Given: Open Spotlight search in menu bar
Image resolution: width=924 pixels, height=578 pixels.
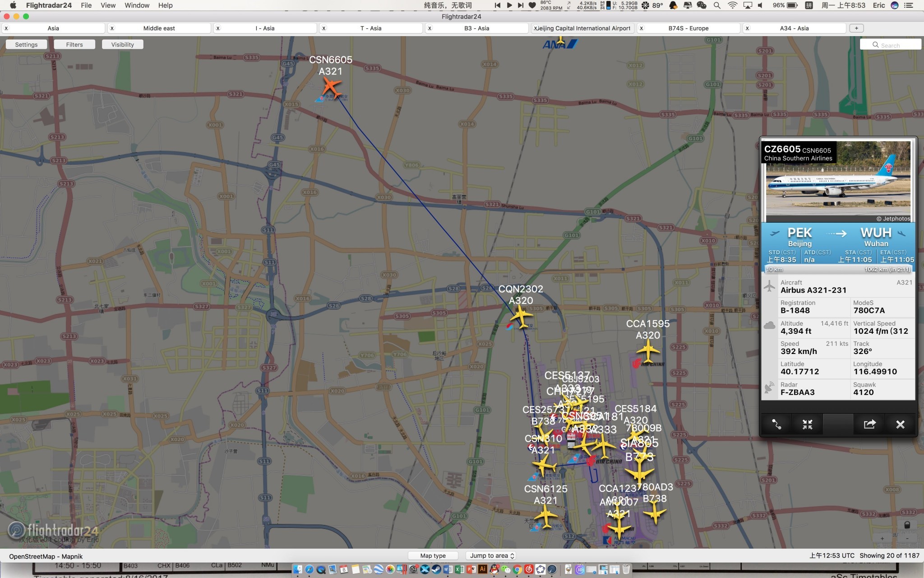Looking at the screenshot, I should tap(717, 5).
